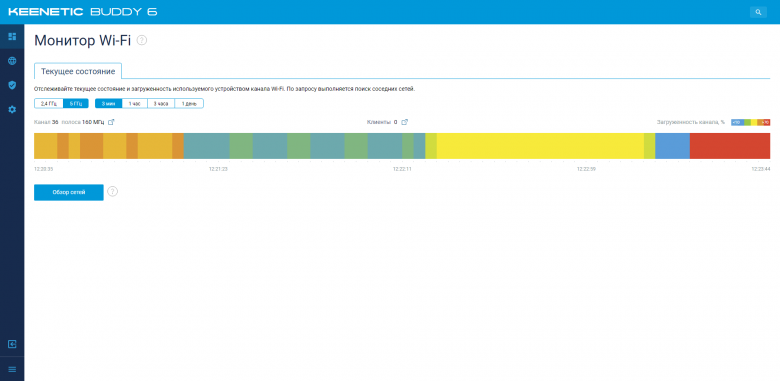Click the Загруженность канала, % label
Image resolution: width=780 pixels, height=381 pixels.
pos(690,122)
